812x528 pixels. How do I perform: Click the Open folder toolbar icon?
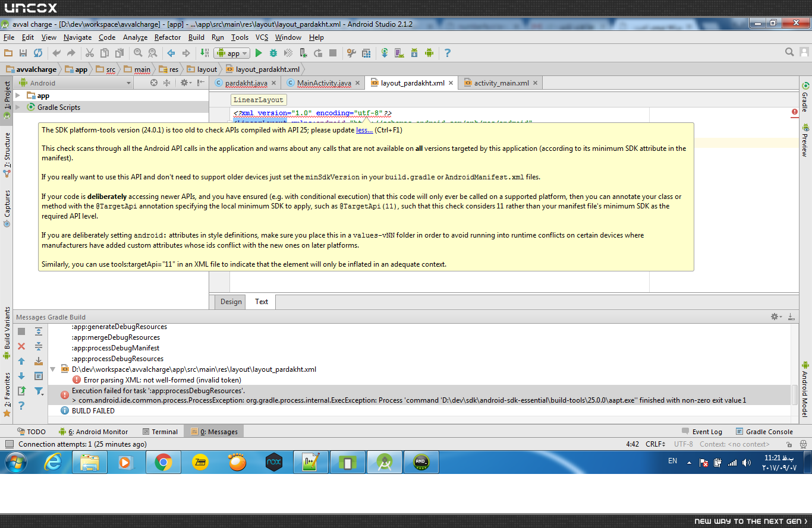pos(9,53)
